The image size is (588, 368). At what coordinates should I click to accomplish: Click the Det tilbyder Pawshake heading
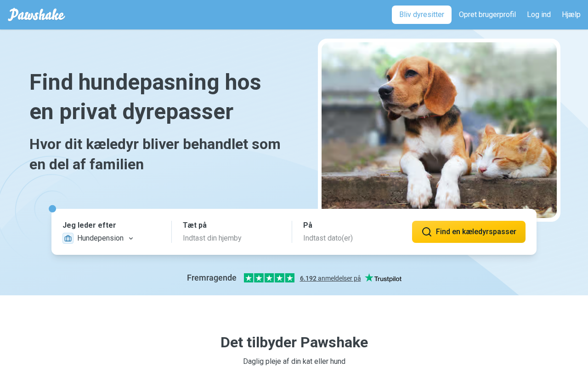point(294,342)
